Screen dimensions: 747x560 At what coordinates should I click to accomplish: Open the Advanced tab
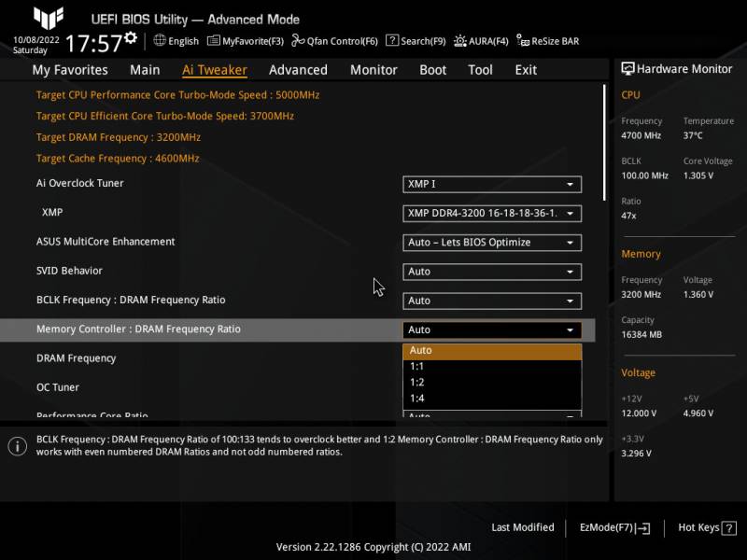point(298,70)
